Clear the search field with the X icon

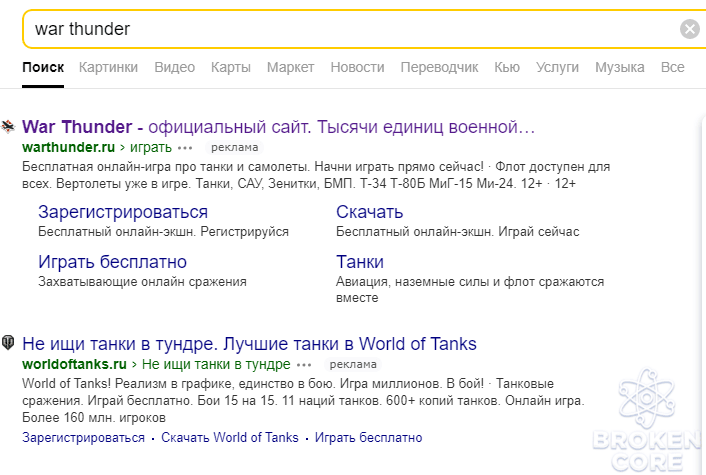(x=689, y=29)
